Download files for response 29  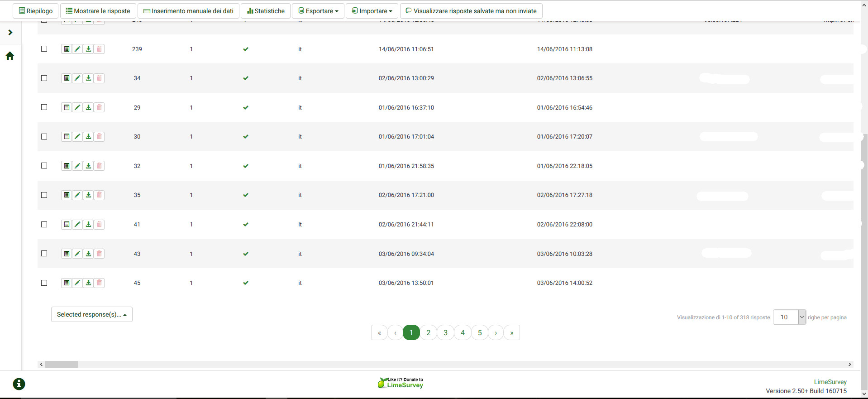pyautogui.click(x=88, y=107)
